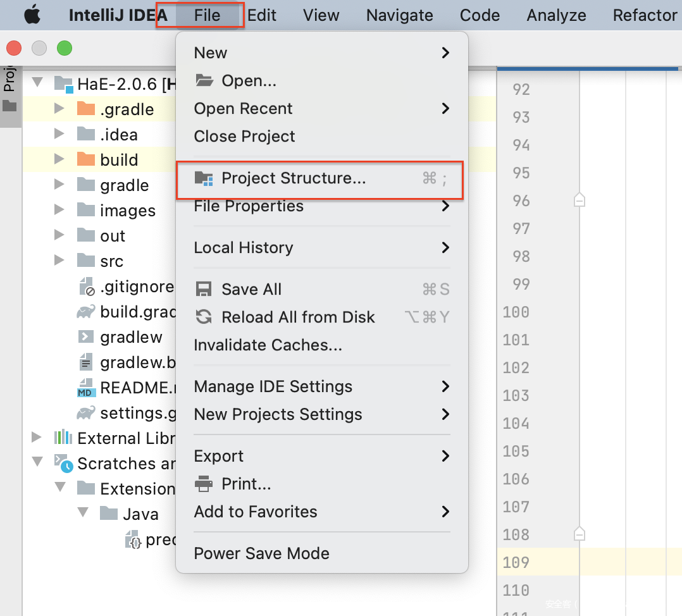Click the IntelliJ IDEA app menu
The height and width of the screenshot is (616, 682).
click(118, 15)
